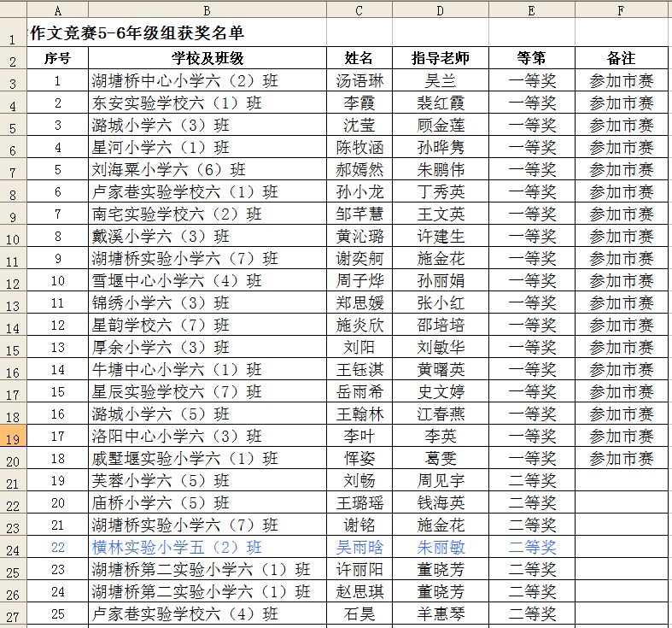
Task: Select name cell 许丽阳
Action: [359, 569]
